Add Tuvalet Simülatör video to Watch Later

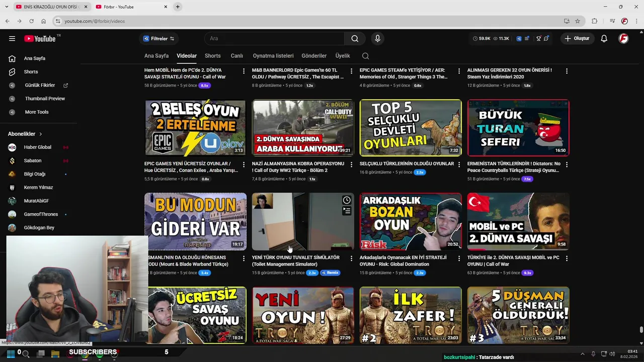(347, 200)
